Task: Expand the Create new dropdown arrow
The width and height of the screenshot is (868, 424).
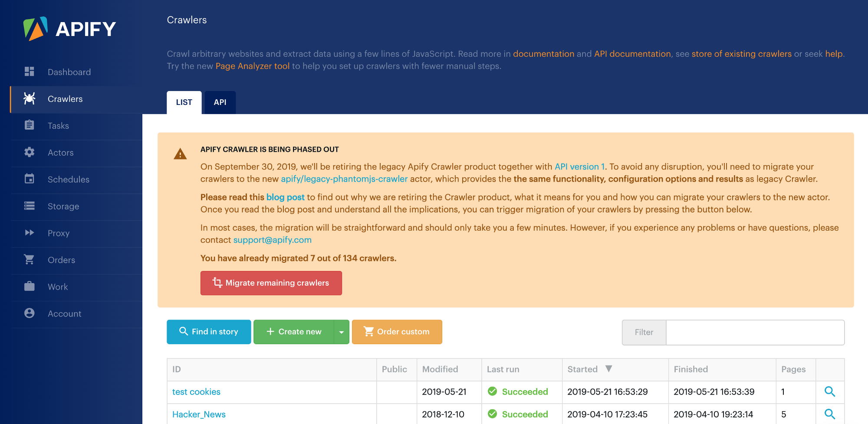Action: [342, 332]
